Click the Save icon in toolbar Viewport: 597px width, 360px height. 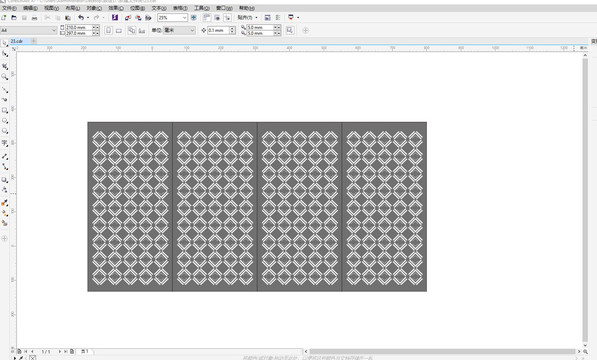click(x=24, y=18)
